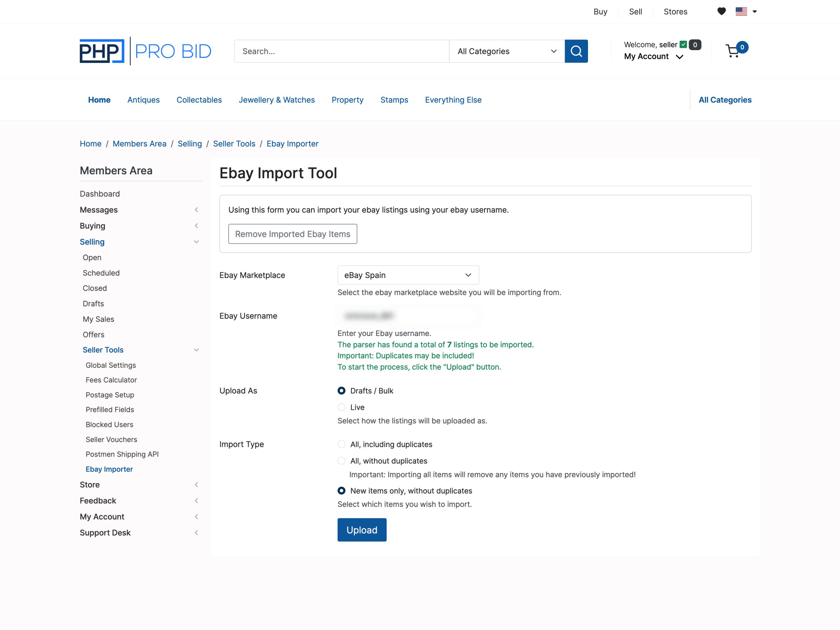Screen dimensions: 840x630
Task: Open the Jewellery & Watches category
Action: (277, 100)
